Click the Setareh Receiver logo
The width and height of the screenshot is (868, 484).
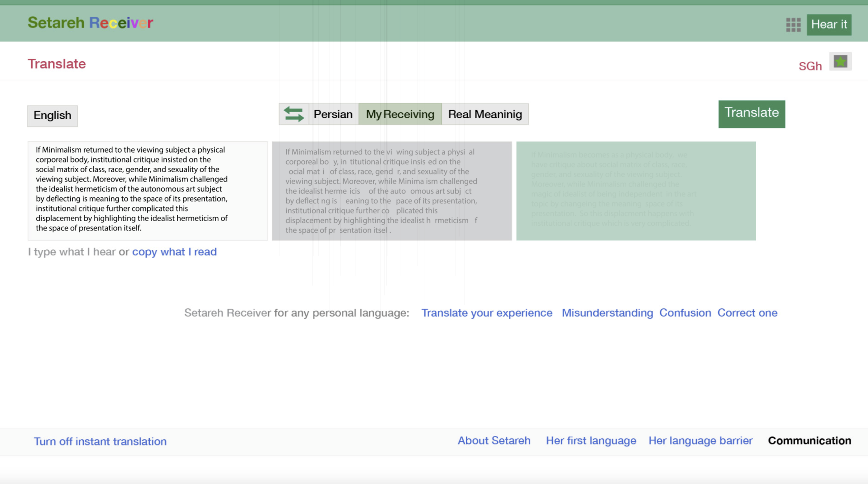tap(90, 23)
